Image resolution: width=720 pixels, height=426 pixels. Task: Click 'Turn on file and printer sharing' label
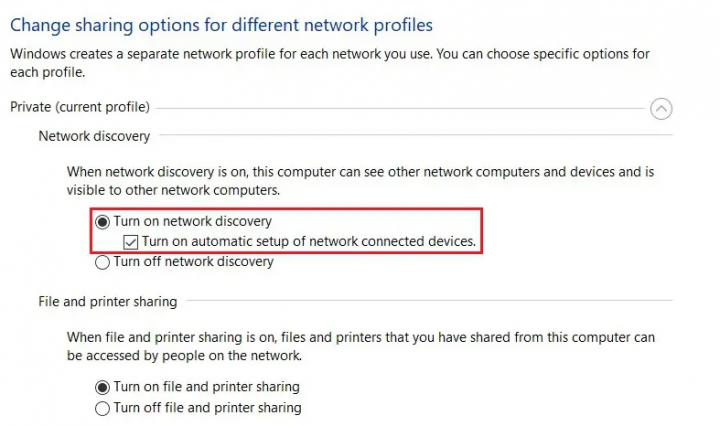tap(206, 387)
